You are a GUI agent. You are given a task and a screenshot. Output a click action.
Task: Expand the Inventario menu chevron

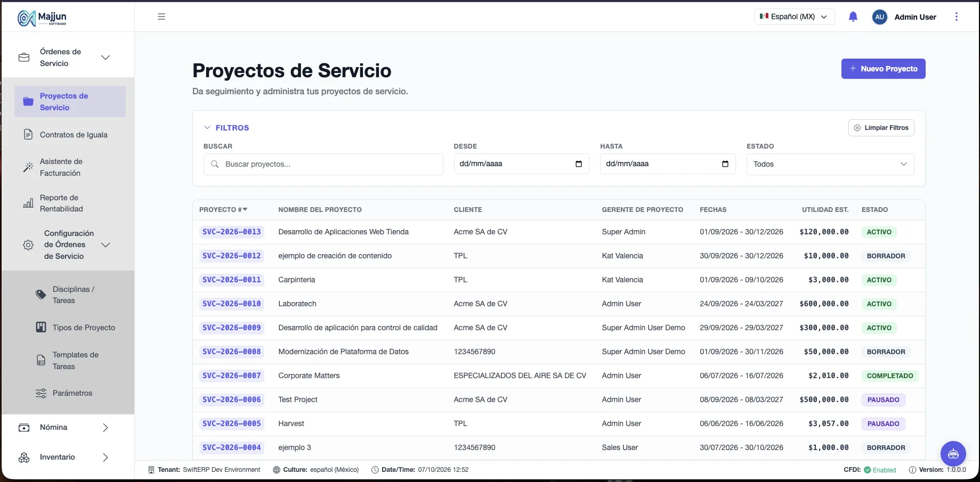pyautogui.click(x=106, y=458)
